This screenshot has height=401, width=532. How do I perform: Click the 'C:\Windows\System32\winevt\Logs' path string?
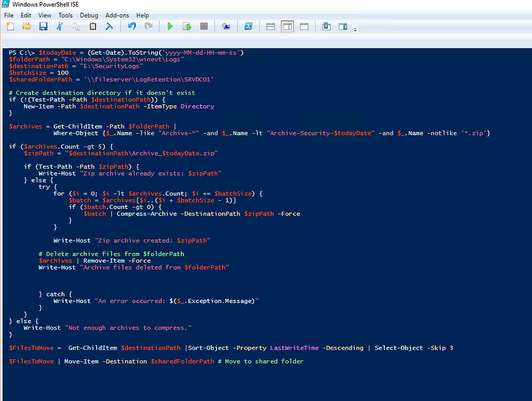[123, 59]
